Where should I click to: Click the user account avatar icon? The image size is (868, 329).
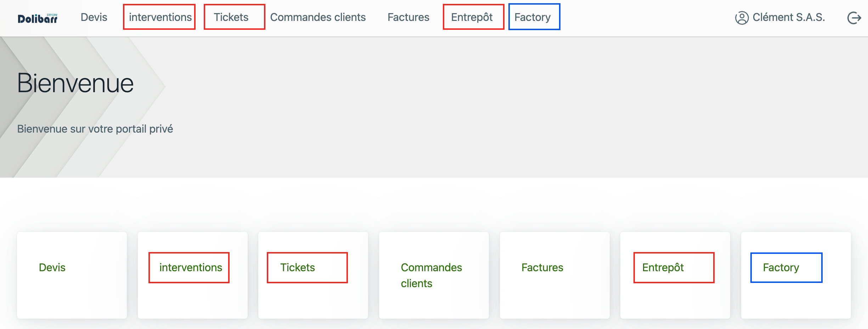(x=742, y=18)
